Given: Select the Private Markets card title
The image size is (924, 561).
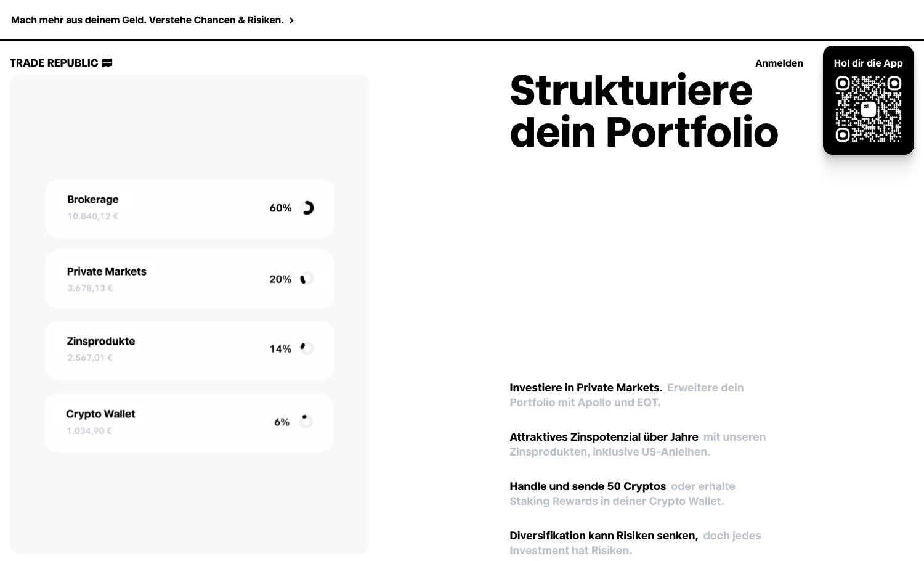Looking at the screenshot, I should pos(107,271).
